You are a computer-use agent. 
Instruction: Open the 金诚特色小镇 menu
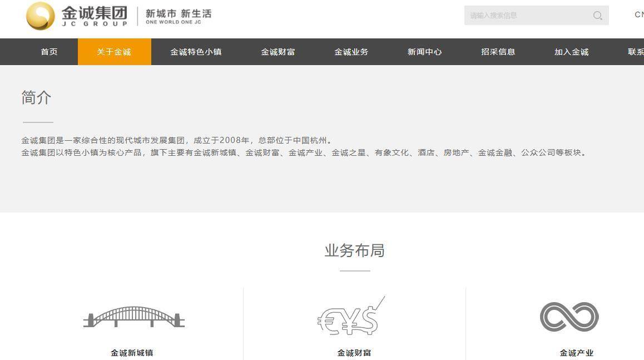point(196,51)
